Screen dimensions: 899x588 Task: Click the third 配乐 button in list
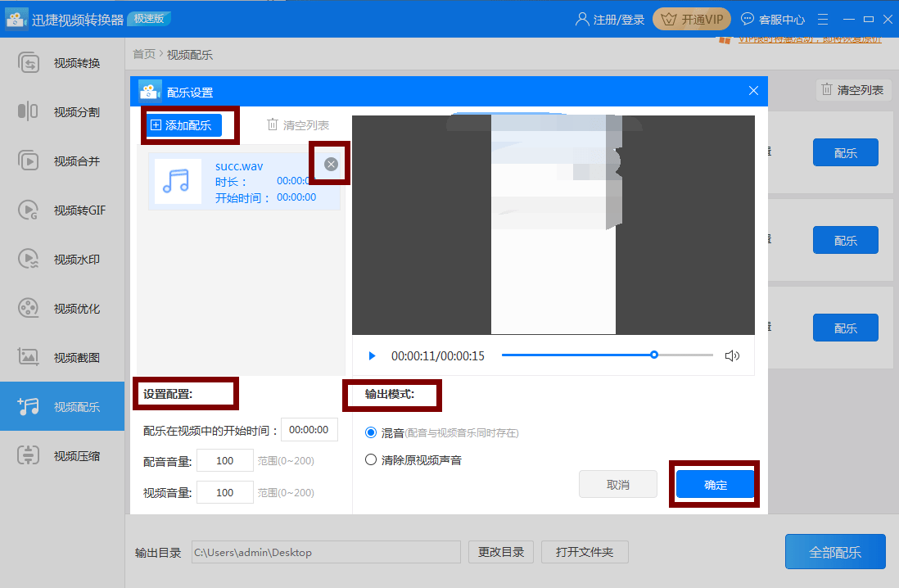(845, 328)
